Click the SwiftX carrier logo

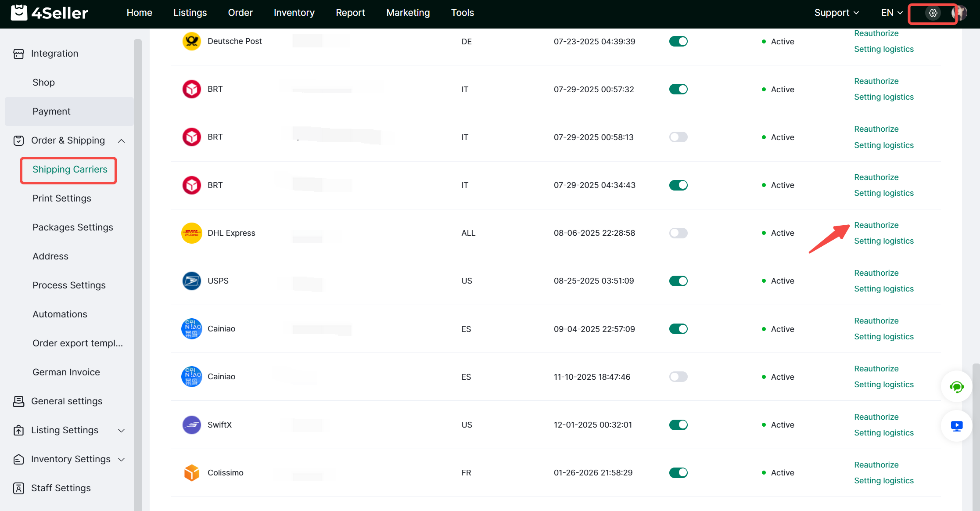[x=192, y=425]
